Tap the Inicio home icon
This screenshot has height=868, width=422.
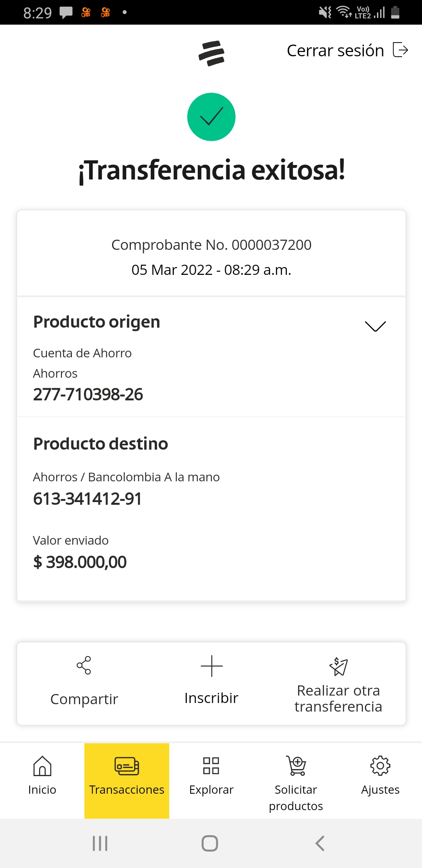point(42,766)
